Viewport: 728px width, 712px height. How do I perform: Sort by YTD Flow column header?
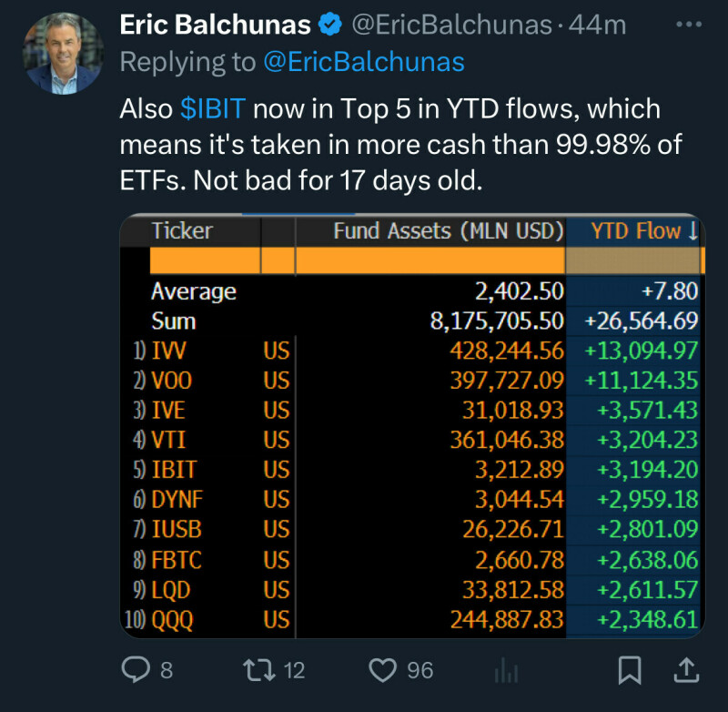pos(643,231)
